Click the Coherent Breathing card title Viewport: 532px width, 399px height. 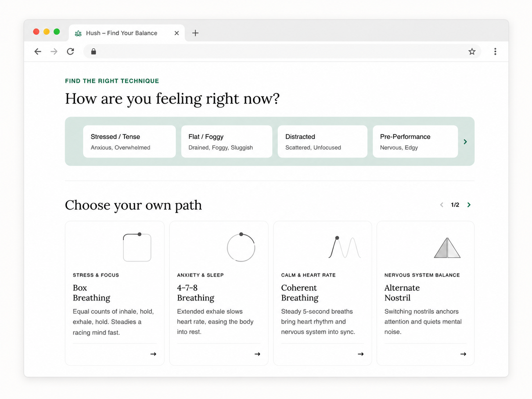[x=300, y=293]
